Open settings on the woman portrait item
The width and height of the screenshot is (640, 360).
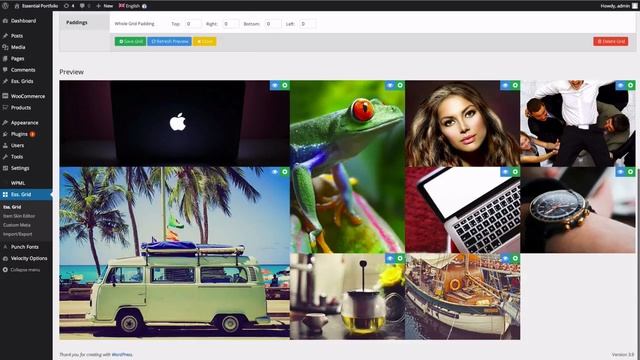click(x=515, y=85)
